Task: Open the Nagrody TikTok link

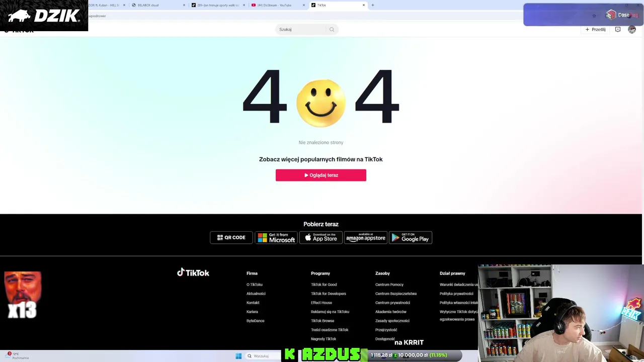Action: pyautogui.click(x=324, y=339)
